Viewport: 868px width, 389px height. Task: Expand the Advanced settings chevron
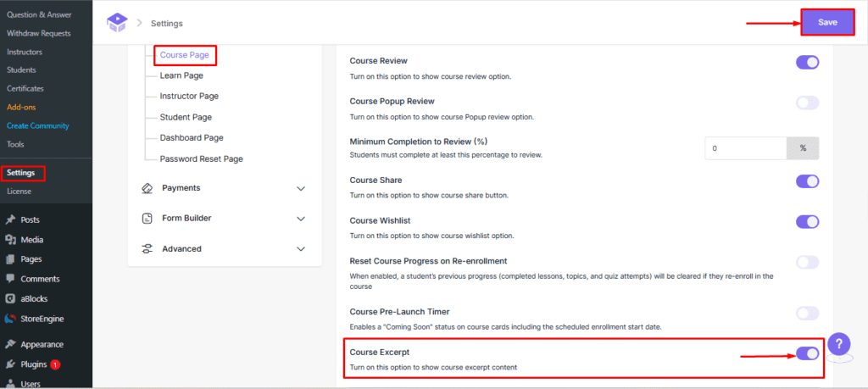[x=301, y=249]
